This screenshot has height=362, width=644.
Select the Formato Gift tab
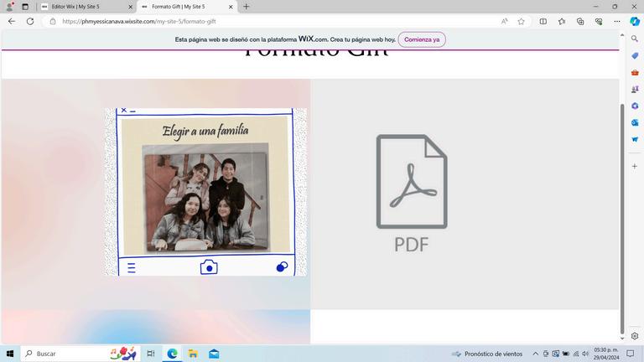(x=187, y=7)
